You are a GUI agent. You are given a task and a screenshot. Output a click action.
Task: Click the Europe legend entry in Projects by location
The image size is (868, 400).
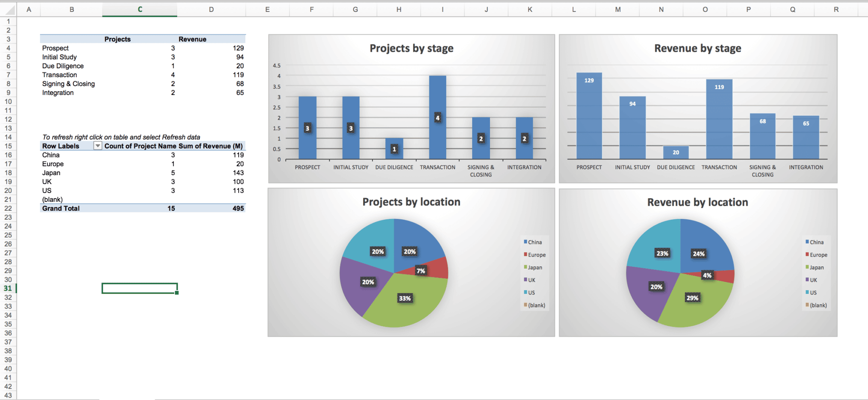[x=534, y=255]
